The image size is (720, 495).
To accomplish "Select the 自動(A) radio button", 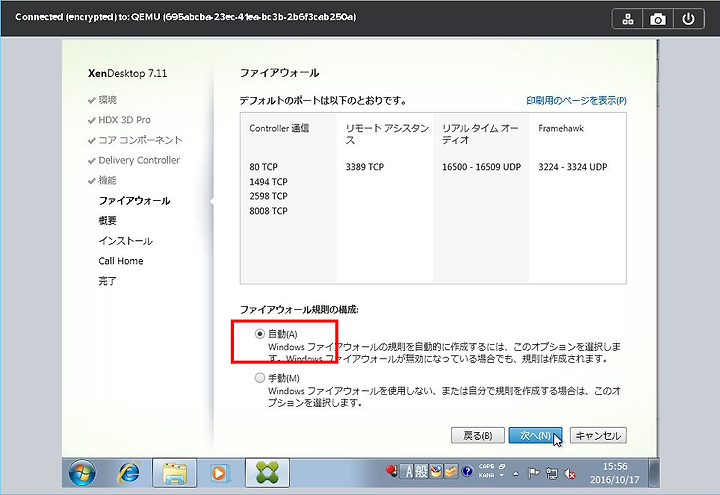I will point(260,334).
